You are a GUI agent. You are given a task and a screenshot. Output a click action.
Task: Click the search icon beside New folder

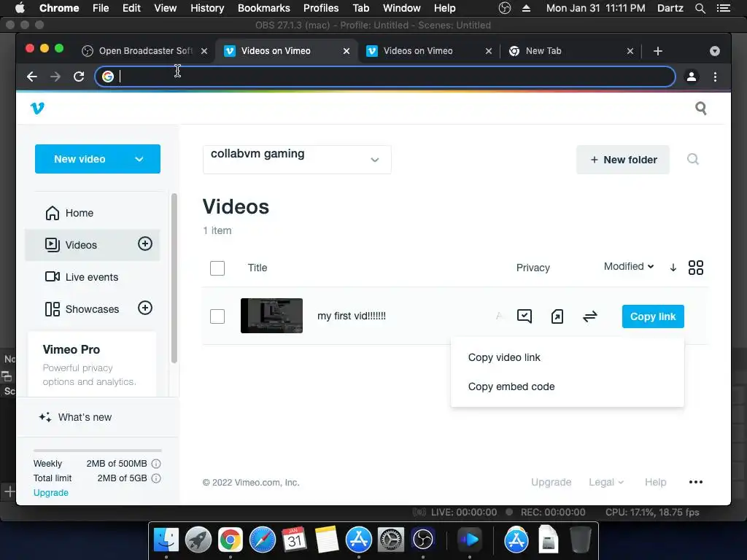pyautogui.click(x=693, y=159)
